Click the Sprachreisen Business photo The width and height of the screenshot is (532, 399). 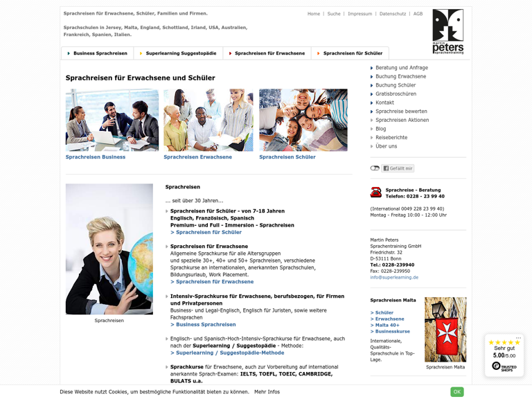[112, 120]
